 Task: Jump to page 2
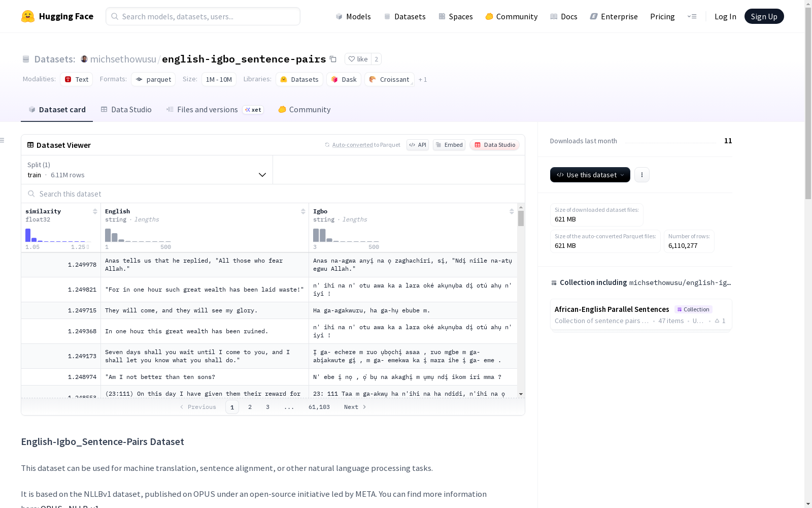point(250,407)
